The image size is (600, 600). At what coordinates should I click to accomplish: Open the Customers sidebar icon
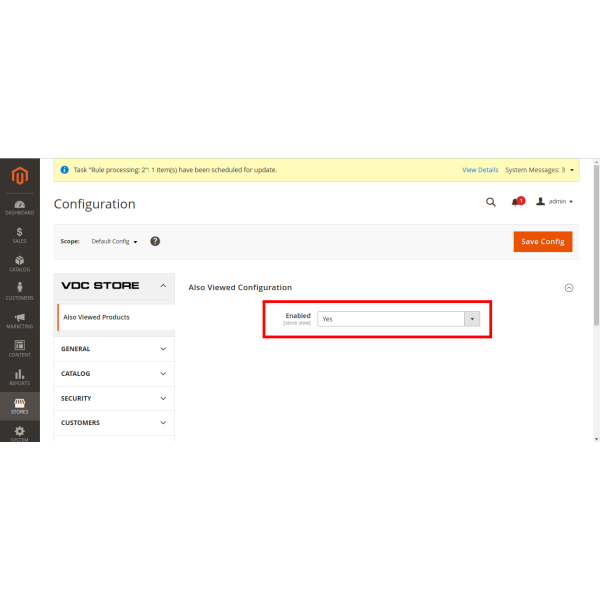point(19,292)
